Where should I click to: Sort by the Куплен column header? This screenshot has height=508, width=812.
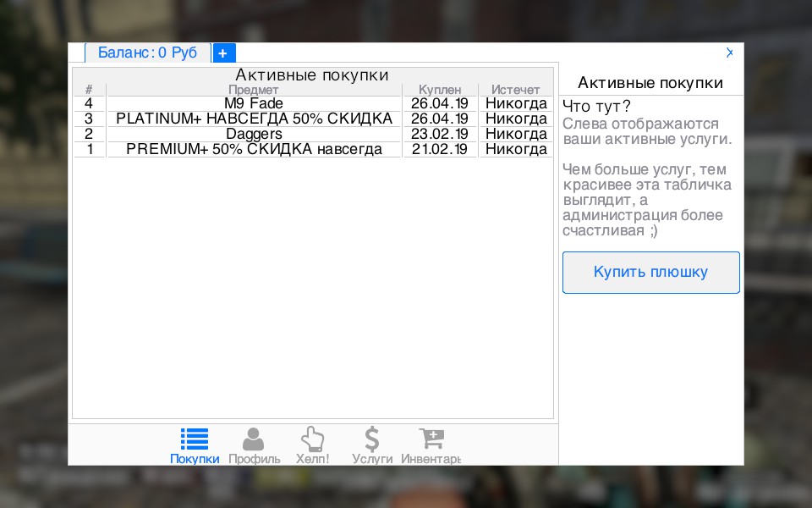440,90
